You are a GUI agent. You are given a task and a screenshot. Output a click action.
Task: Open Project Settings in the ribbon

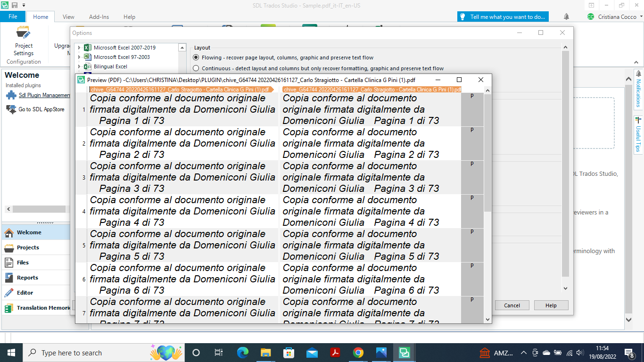click(x=24, y=41)
